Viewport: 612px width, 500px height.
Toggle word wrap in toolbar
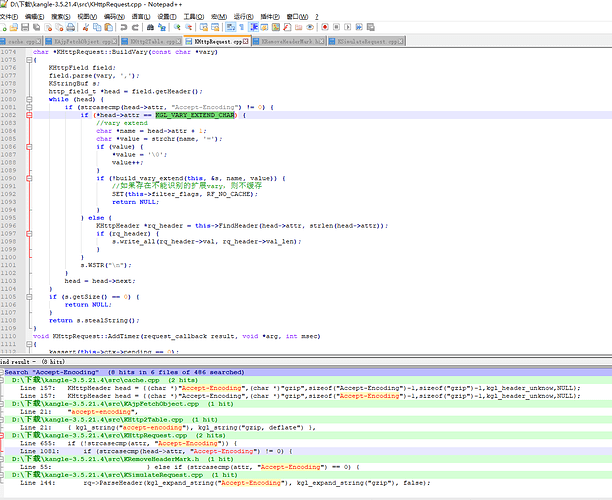[x=230, y=27]
